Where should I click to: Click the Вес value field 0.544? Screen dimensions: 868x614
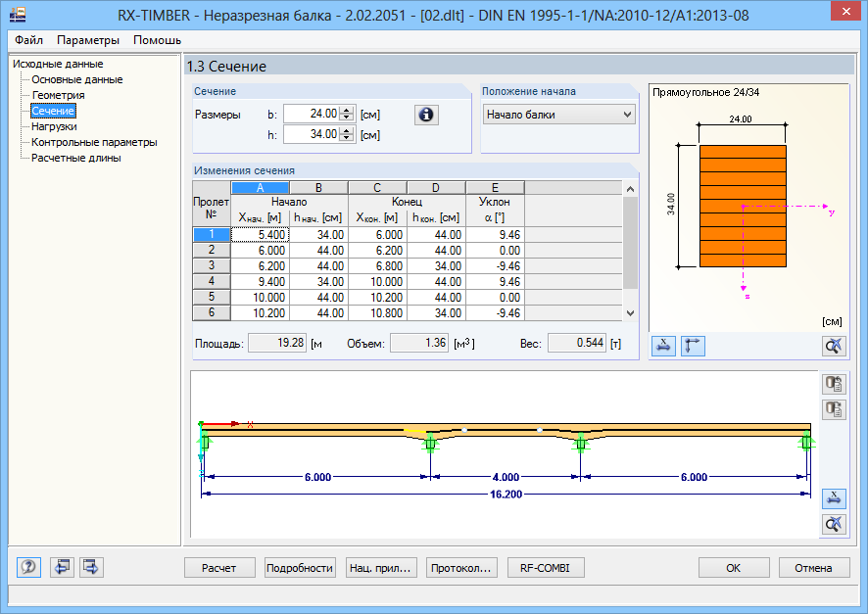[577, 343]
